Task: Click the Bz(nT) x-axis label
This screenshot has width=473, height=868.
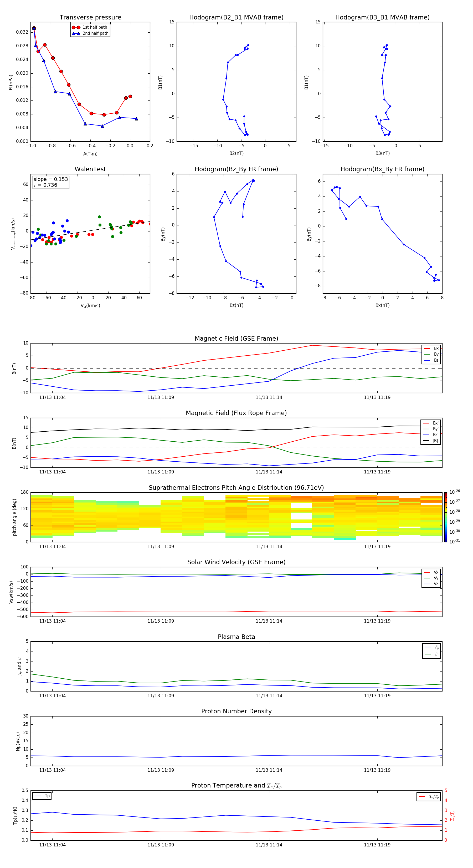Action: pos(236,305)
